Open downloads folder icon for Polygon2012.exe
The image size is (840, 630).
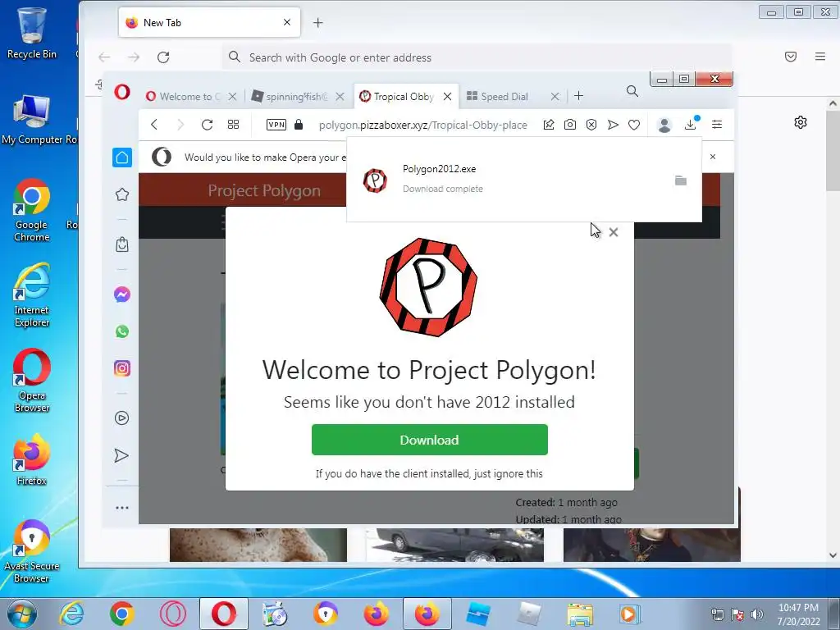coord(681,180)
